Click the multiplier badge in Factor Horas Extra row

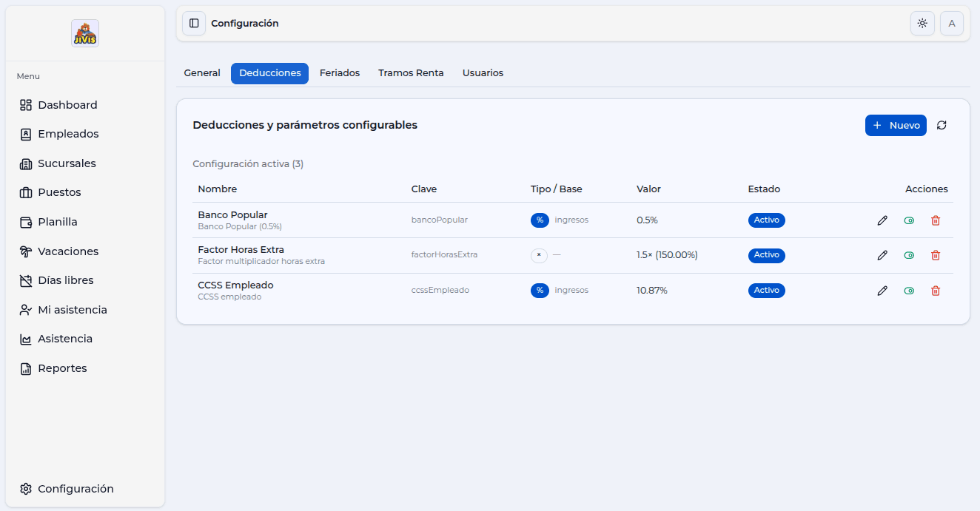click(539, 255)
